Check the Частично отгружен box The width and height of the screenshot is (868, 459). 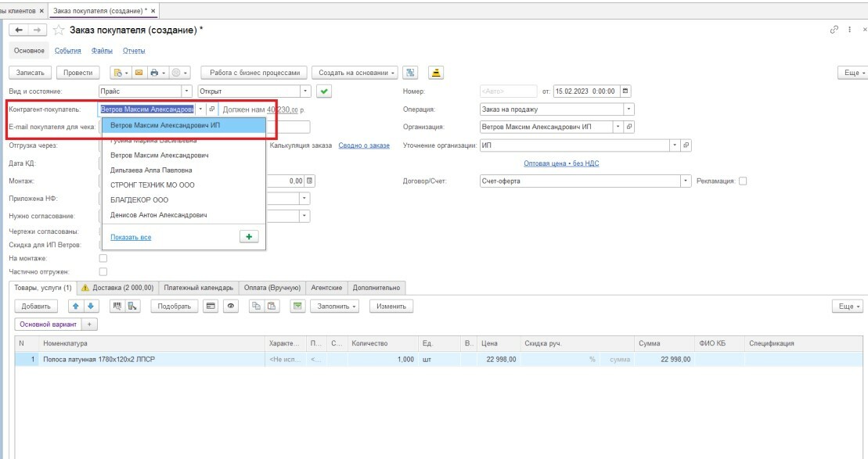(x=103, y=271)
